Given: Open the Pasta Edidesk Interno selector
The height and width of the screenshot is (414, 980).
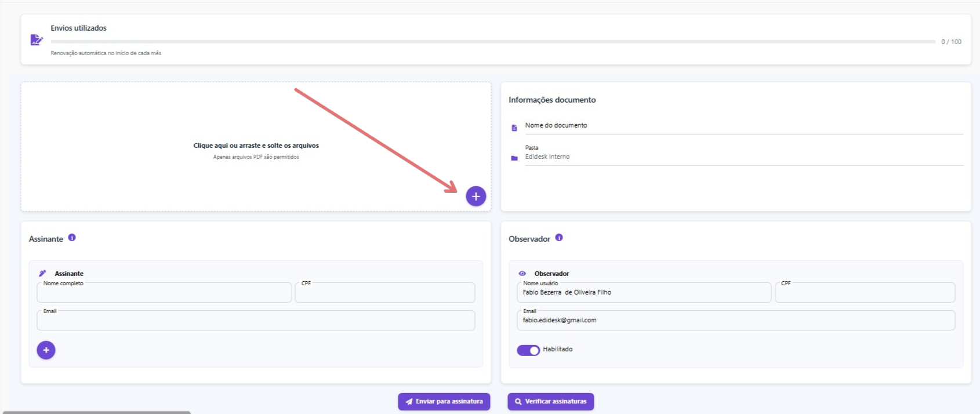Looking at the screenshot, I should [742, 157].
